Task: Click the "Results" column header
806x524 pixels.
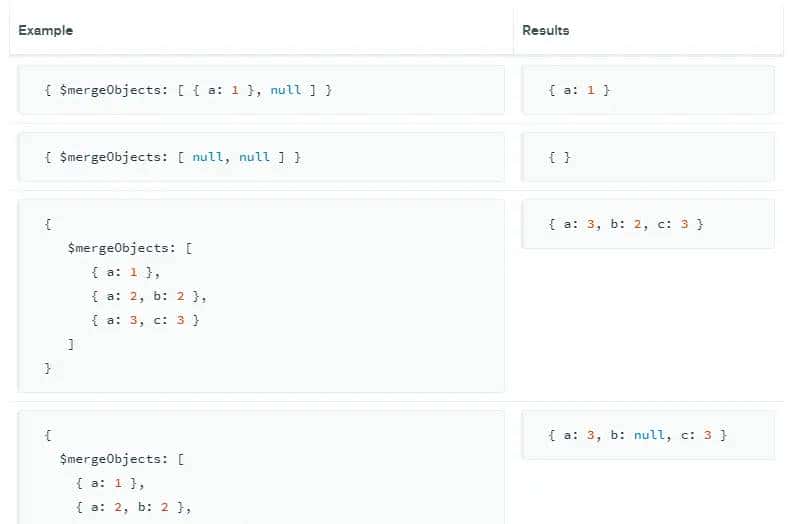Action: pos(545,31)
